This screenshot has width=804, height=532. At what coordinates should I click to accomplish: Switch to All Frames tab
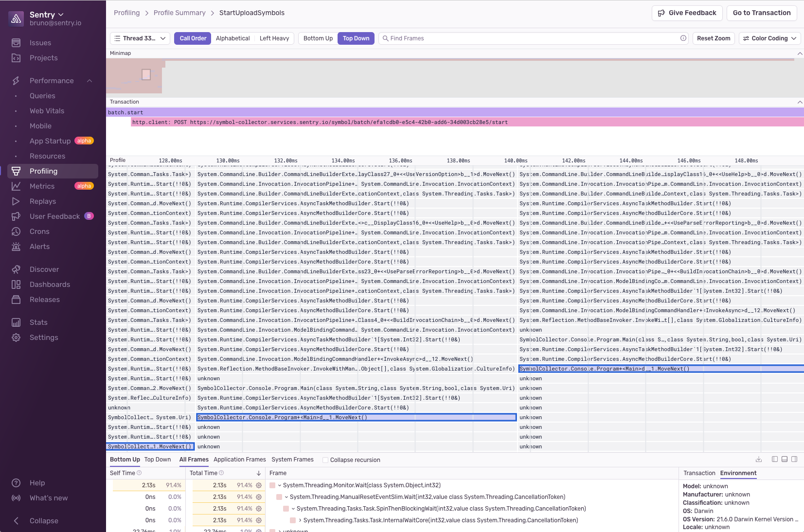[x=194, y=460]
